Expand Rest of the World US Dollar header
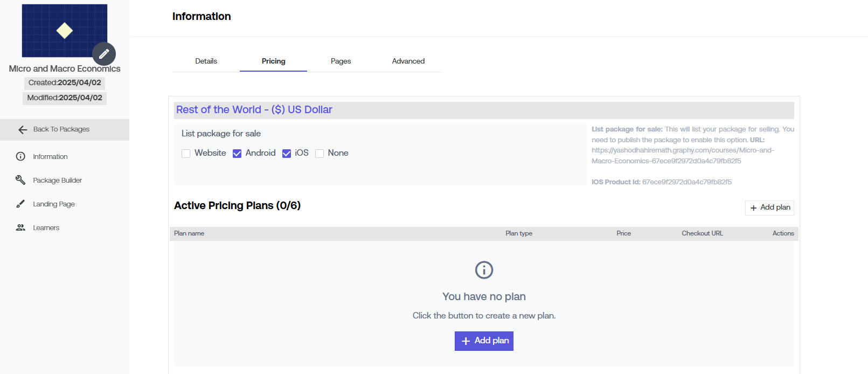This screenshot has width=868, height=374. 254,110
